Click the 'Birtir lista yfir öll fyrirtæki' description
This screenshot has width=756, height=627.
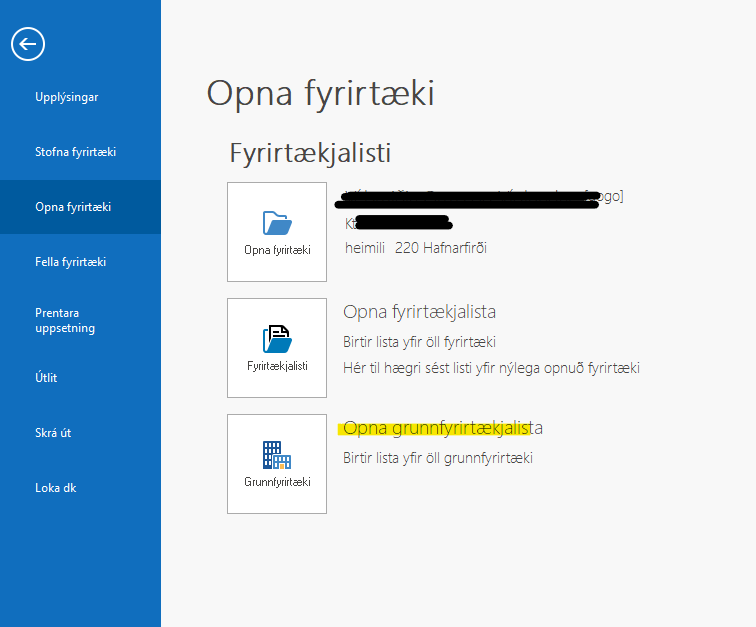click(x=419, y=341)
